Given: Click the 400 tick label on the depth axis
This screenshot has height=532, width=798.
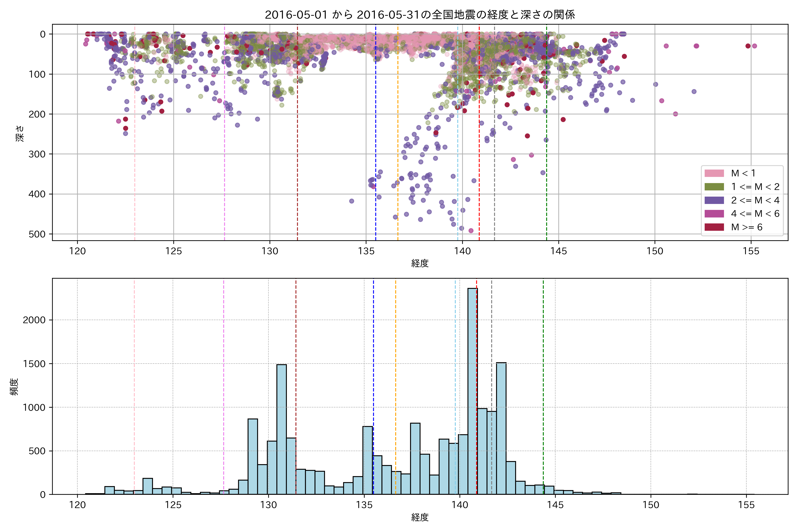Looking at the screenshot, I should 37,194.
